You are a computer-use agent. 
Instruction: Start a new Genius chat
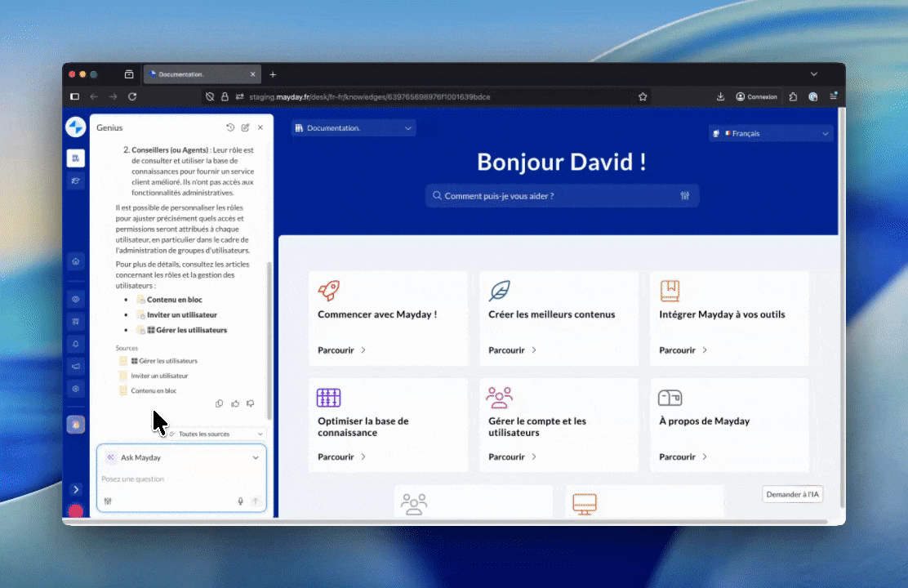click(245, 128)
